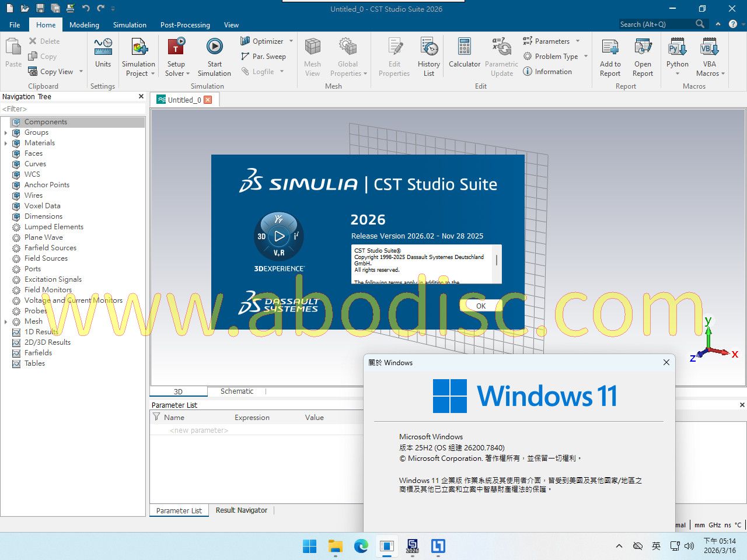This screenshot has height=560, width=747.
Task: Open the Setup Solver tool
Action: (176, 47)
